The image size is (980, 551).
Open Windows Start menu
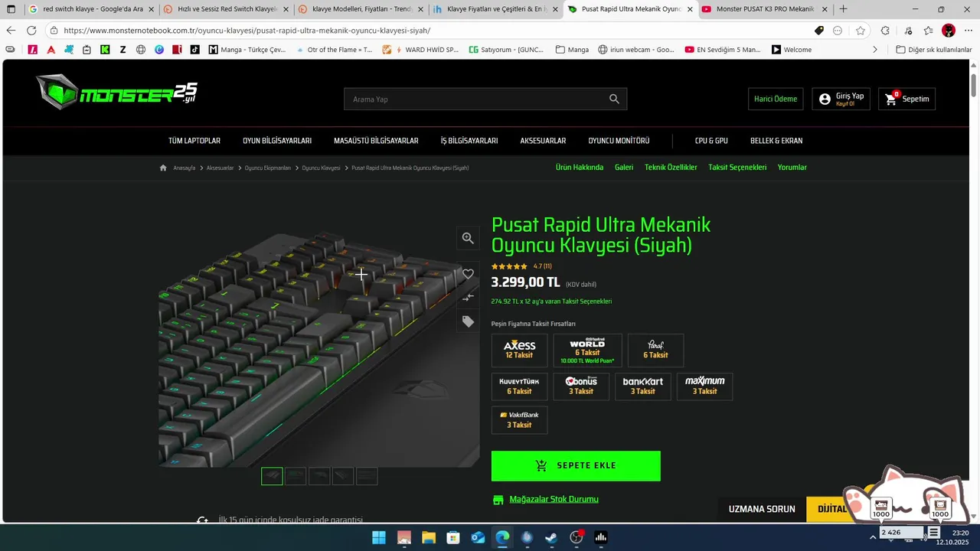point(379,537)
